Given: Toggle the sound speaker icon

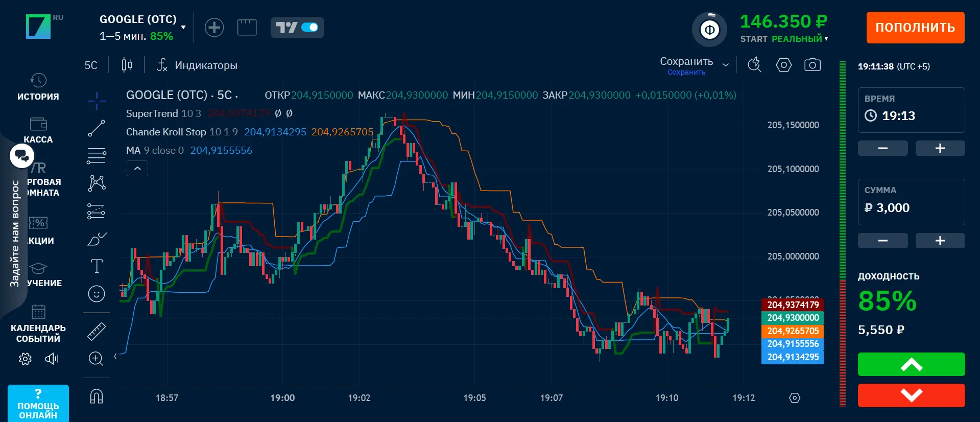Looking at the screenshot, I should click(x=52, y=359).
